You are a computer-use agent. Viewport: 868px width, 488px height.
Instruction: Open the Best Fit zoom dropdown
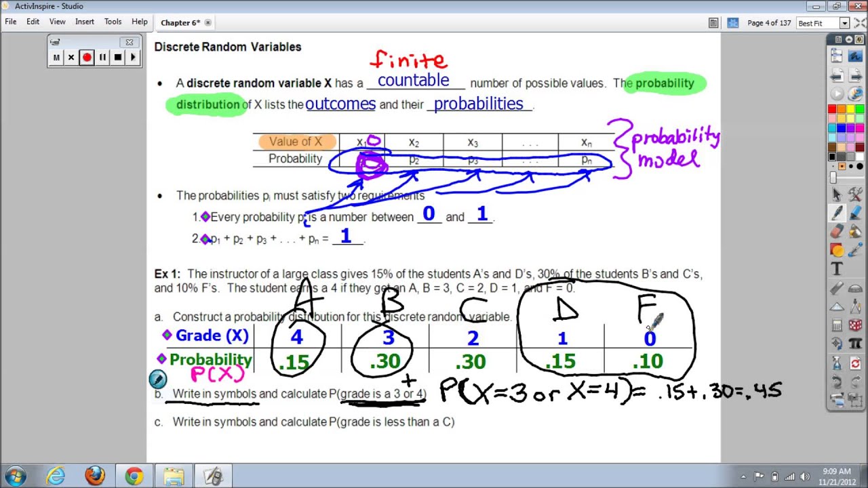844,23
